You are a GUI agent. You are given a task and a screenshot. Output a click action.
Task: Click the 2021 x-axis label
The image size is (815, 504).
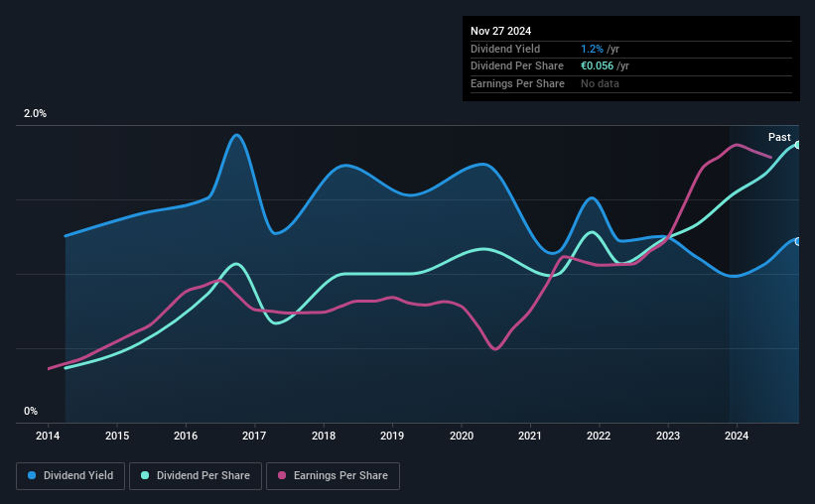530,436
